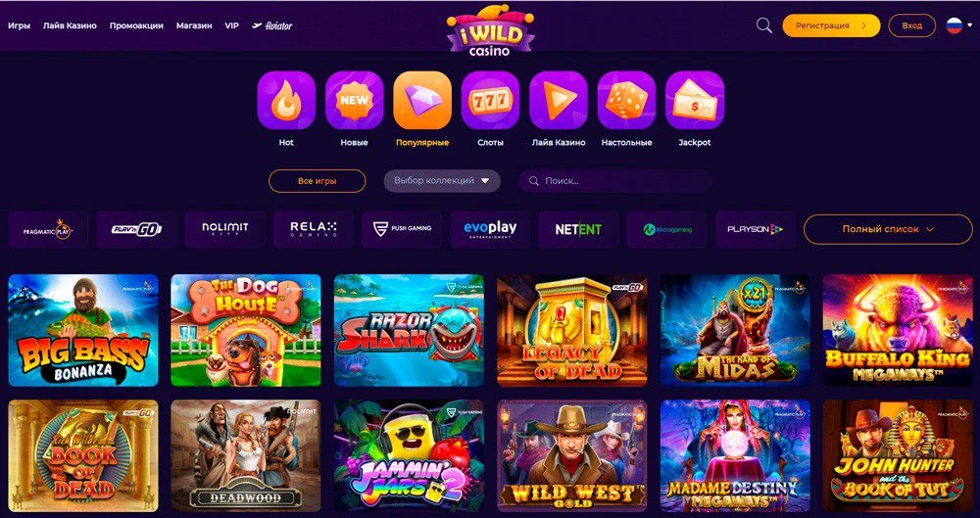980x518 pixels.
Task: Launch the Razor Shark game thumbnail
Action: tap(409, 330)
